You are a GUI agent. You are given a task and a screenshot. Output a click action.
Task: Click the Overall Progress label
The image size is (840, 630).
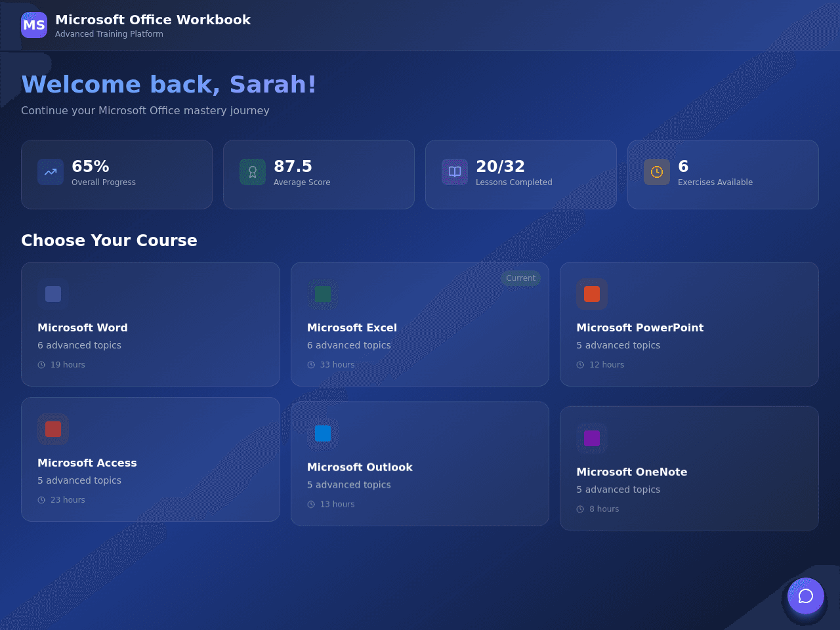pyautogui.click(x=104, y=182)
